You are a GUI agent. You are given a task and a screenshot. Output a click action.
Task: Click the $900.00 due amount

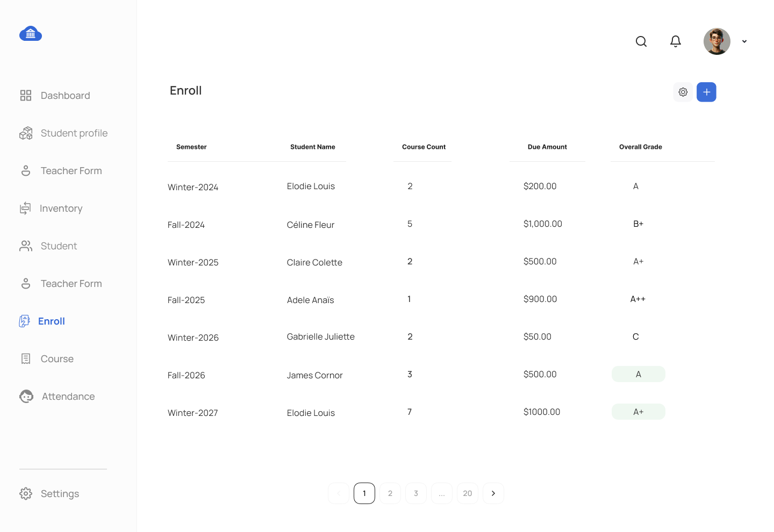(540, 299)
